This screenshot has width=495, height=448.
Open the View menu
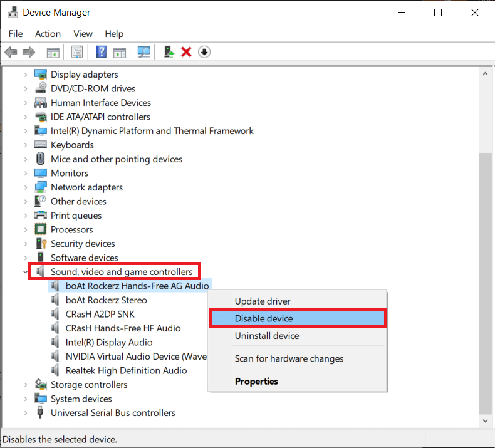coord(83,34)
